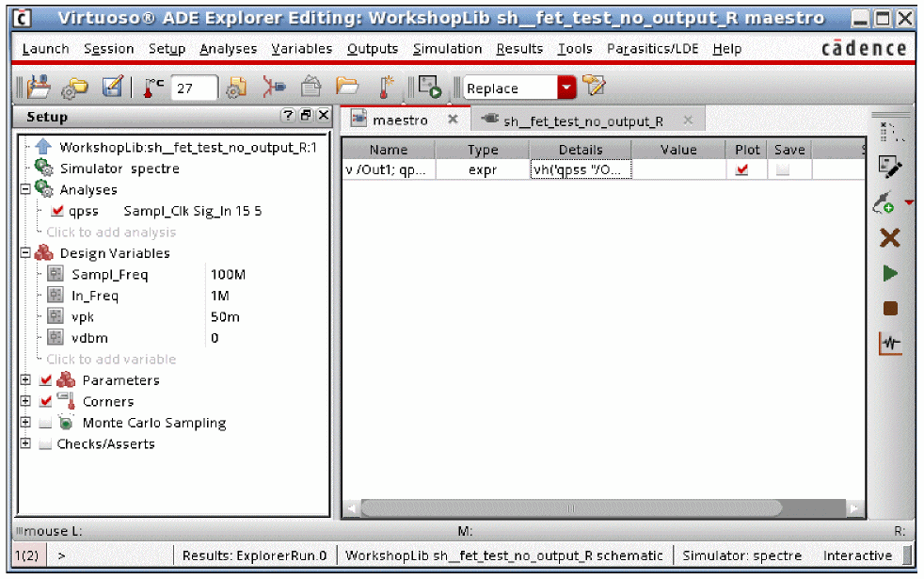This screenshot has width=924, height=579.
Task: Toggle the Plot checkbox for /Out1 output
Action: (x=742, y=169)
